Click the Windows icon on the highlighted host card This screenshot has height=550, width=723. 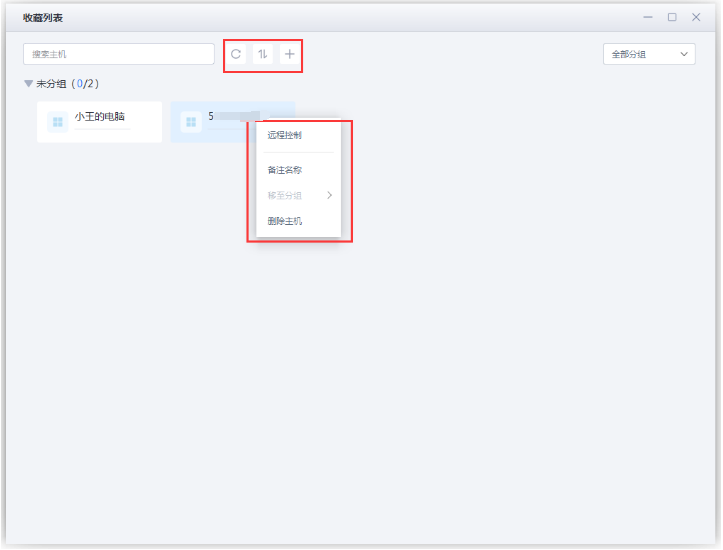191,122
